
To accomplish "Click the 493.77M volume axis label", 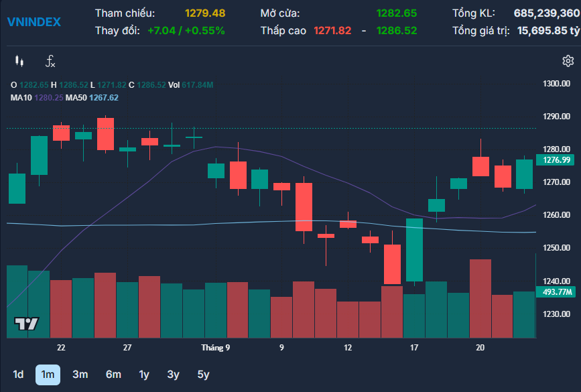I will [558, 291].
